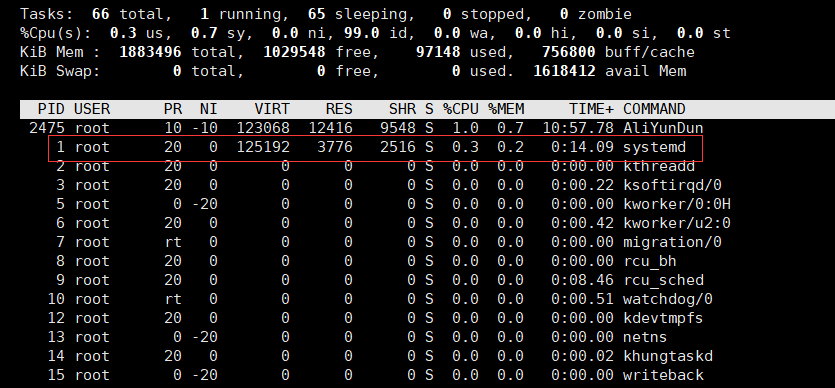The width and height of the screenshot is (835, 388).
Task: Click systemd SHR value 2516
Action: pos(398,147)
